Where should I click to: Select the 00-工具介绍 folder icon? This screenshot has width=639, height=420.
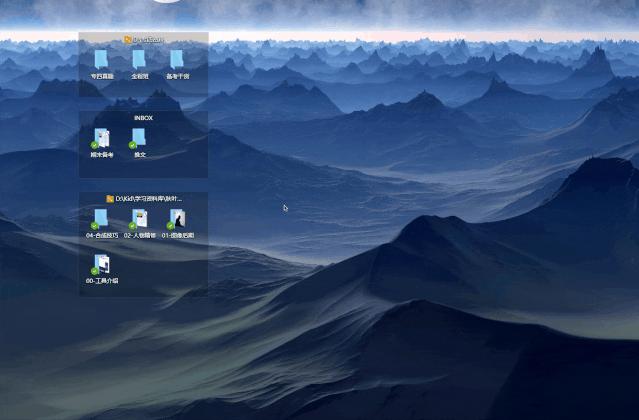[x=102, y=264]
